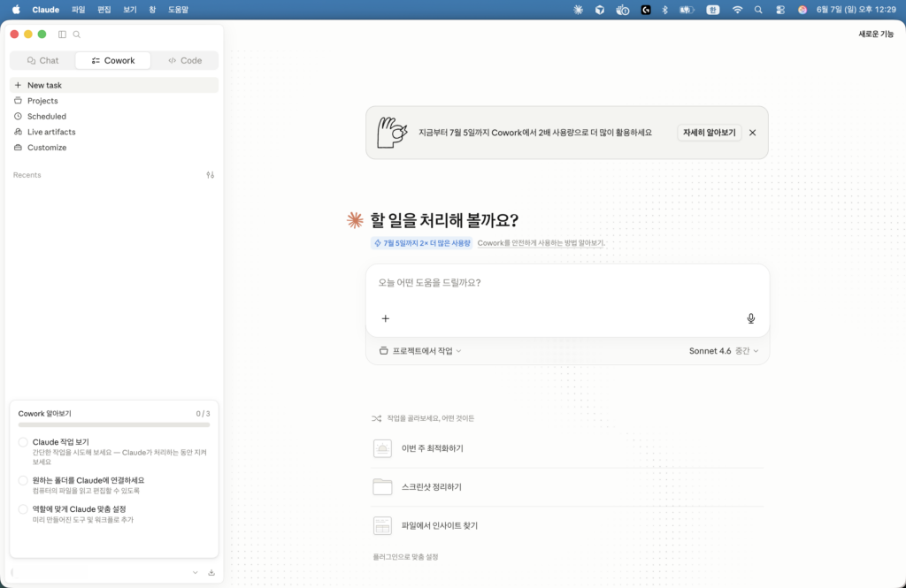Start a New task
Viewport: 906px width, 588px height.
point(114,85)
